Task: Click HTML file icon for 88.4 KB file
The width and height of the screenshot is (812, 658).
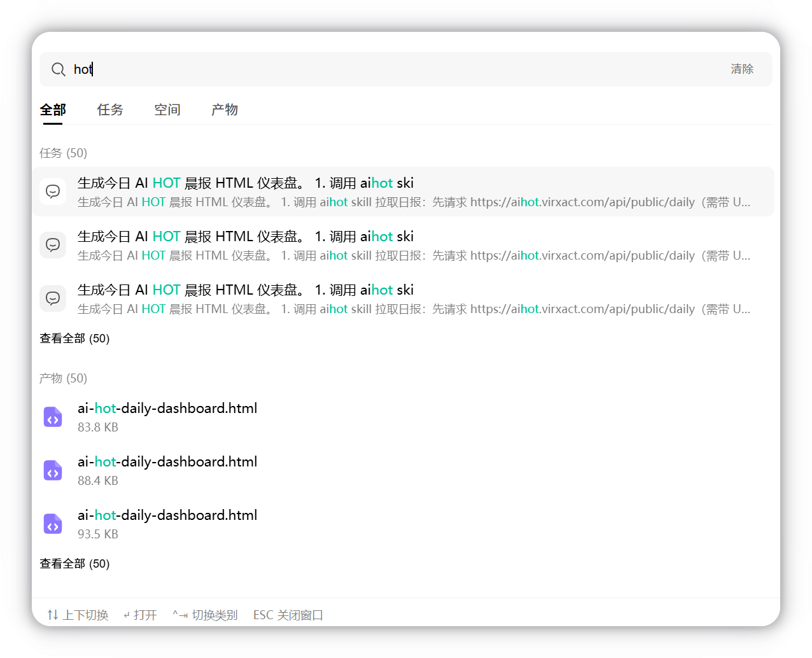Action: click(53, 471)
